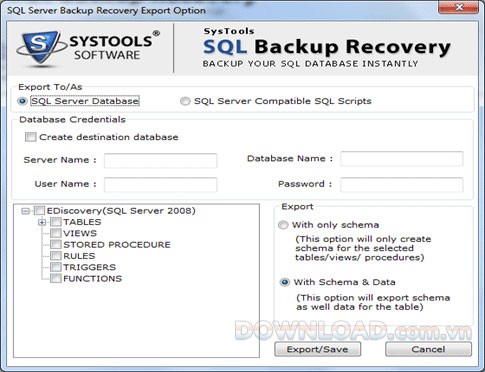Tick the VIEWS checkbox
Viewport: 485px width, 372px height.
pyautogui.click(x=56, y=233)
